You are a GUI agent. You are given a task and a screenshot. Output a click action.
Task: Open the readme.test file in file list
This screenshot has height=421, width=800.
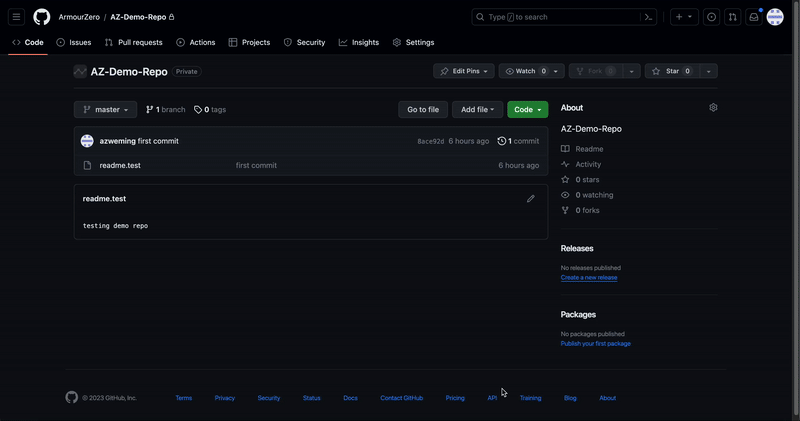(x=120, y=165)
